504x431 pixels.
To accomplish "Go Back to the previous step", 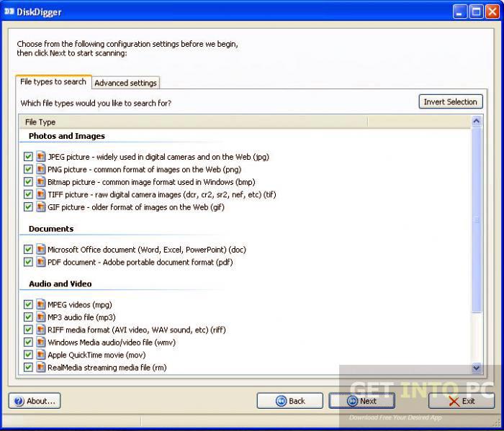I will (290, 401).
